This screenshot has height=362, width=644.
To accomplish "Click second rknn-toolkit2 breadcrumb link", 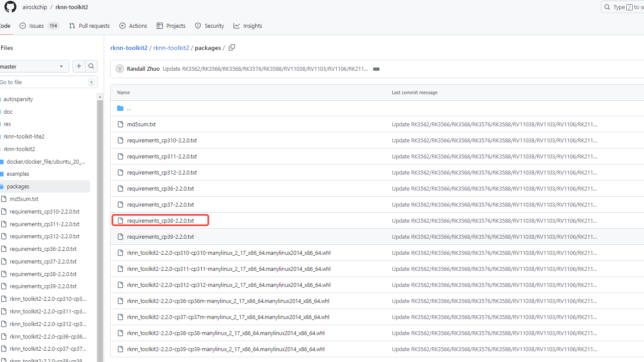I will coord(171,48).
